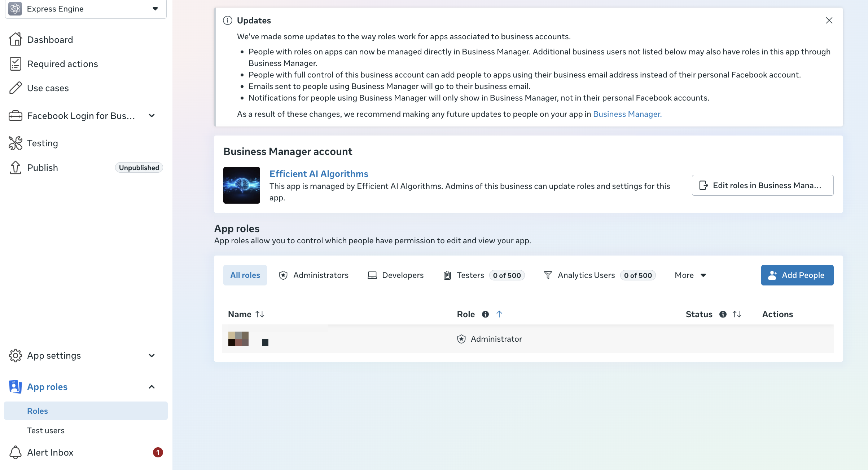868x470 pixels.
Task: Click the App roles badge icon
Action: [16, 387]
